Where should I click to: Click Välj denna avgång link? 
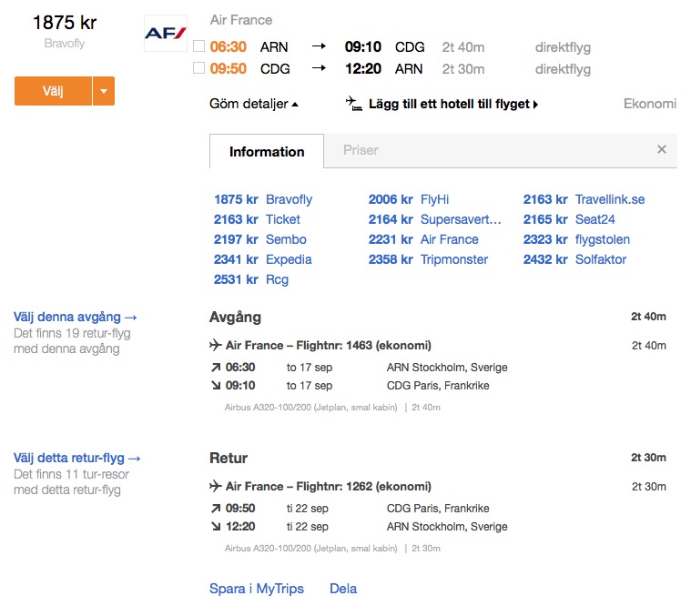[x=75, y=318]
